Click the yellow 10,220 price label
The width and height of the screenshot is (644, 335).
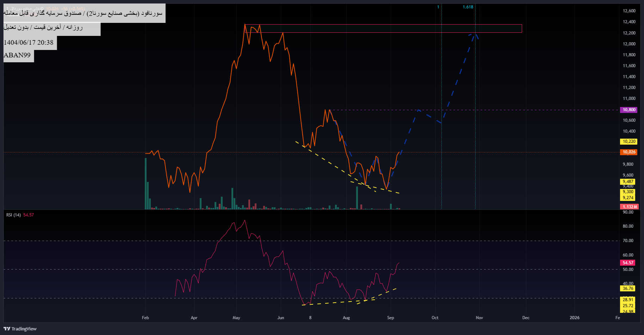click(628, 141)
